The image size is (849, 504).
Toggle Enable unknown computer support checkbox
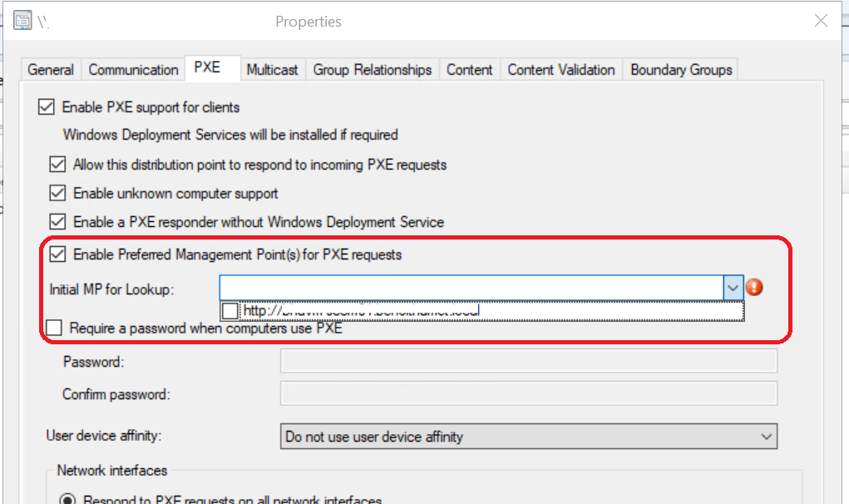click(57, 194)
